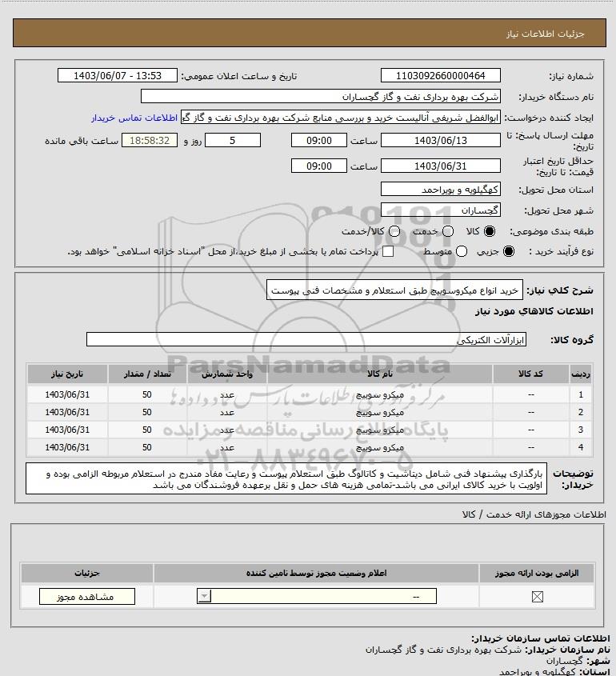Click میکرو سوییچ in row 2

click(x=380, y=412)
